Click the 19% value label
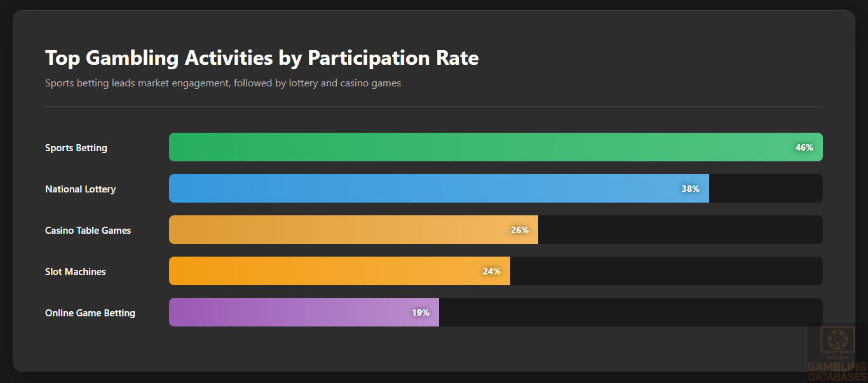 420,312
